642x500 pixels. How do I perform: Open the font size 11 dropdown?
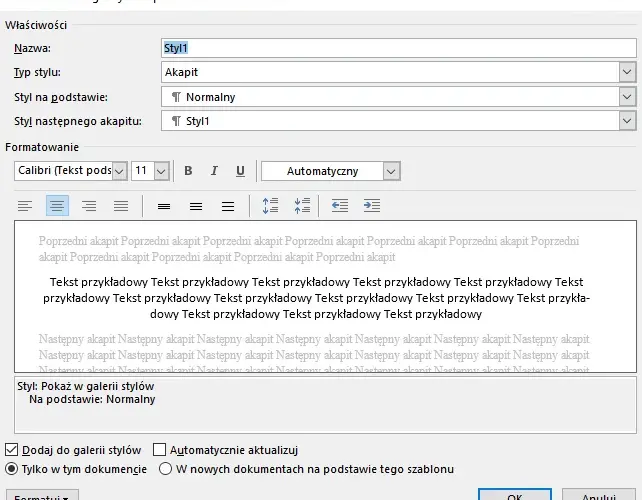click(x=161, y=171)
